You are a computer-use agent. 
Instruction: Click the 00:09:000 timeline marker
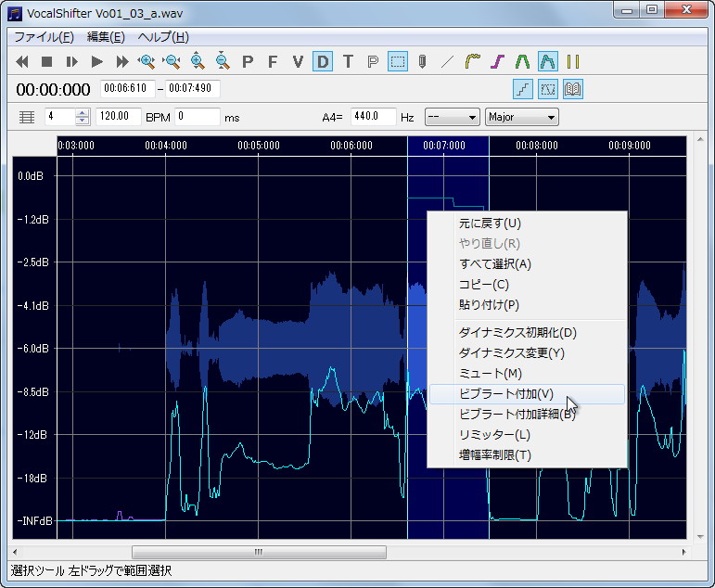[630, 146]
